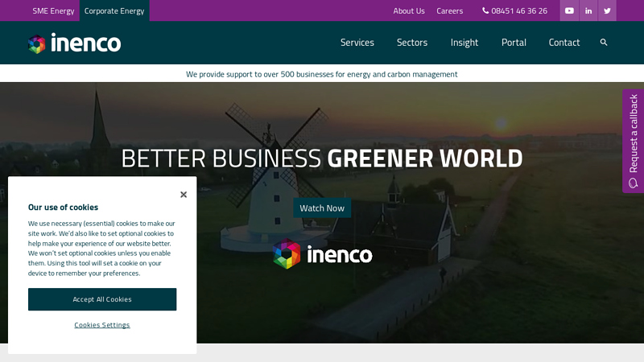
Task: Open the Request a callback side tab
Action: 633,141
